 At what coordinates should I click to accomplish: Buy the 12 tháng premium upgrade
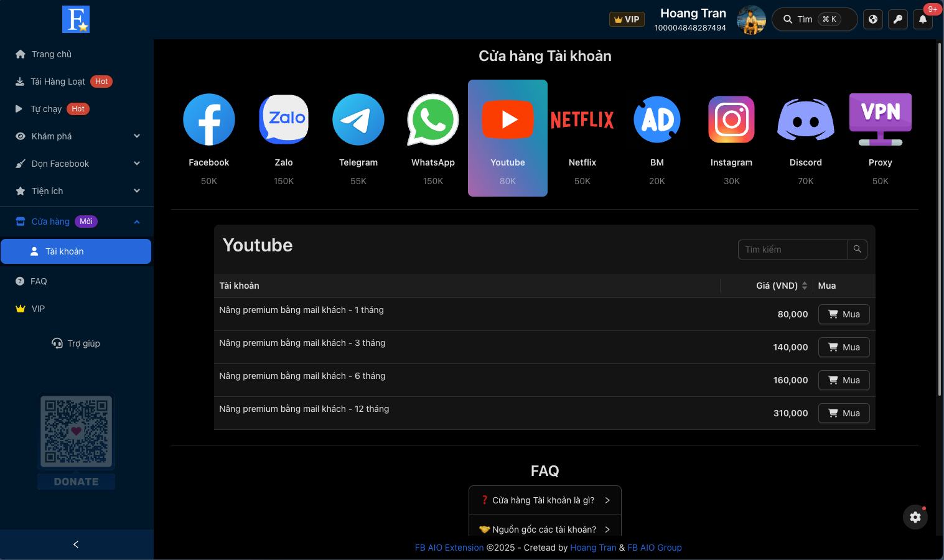pyautogui.click(x=844, y=413)
